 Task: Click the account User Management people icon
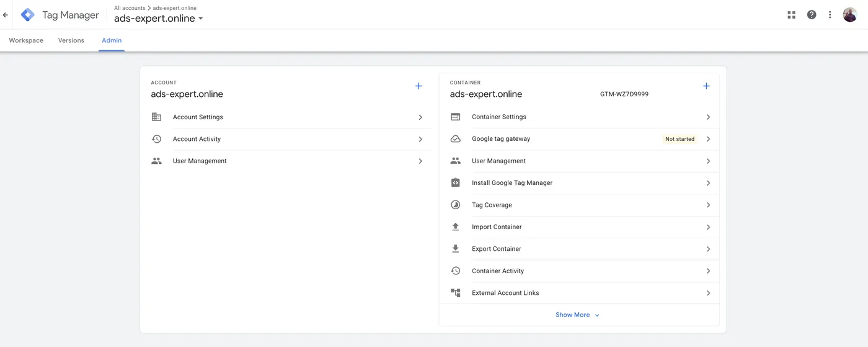point(156,161)
